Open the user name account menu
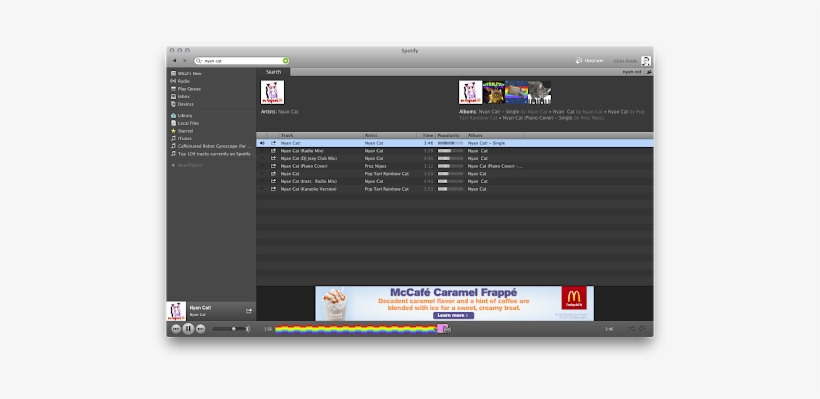This screenshot has width=820, height=399. click(625, 61)
